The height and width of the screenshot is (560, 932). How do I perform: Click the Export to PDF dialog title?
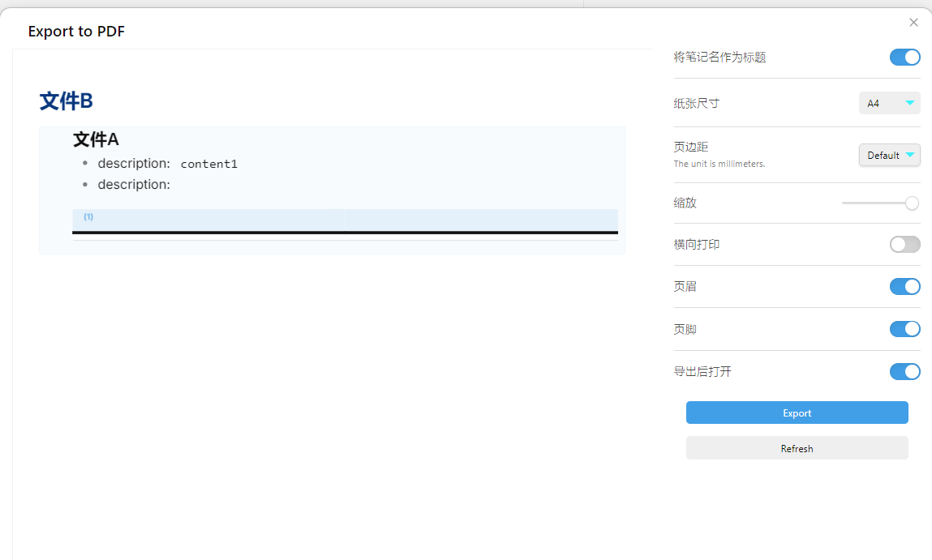[x=76, y=32]
